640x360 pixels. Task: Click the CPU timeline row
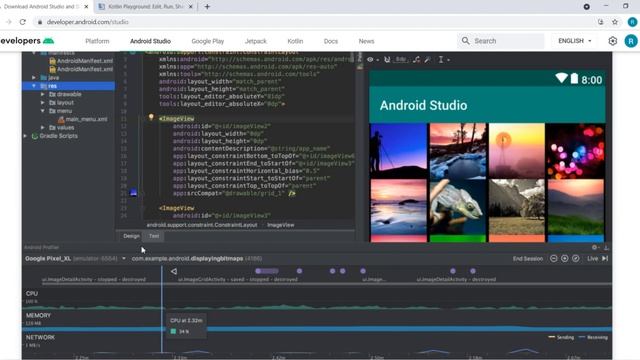click(x=317, y=300)
